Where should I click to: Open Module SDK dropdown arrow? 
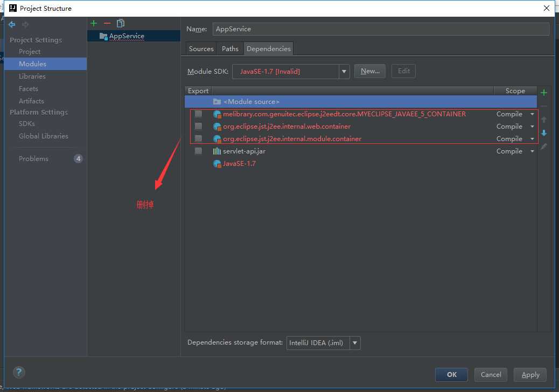(x=344, y=71)
